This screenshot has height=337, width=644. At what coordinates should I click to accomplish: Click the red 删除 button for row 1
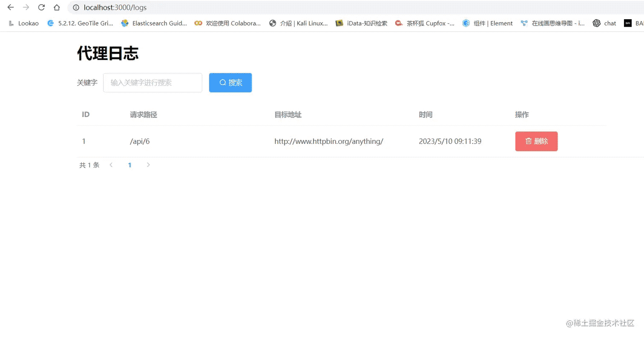(536, 141)
